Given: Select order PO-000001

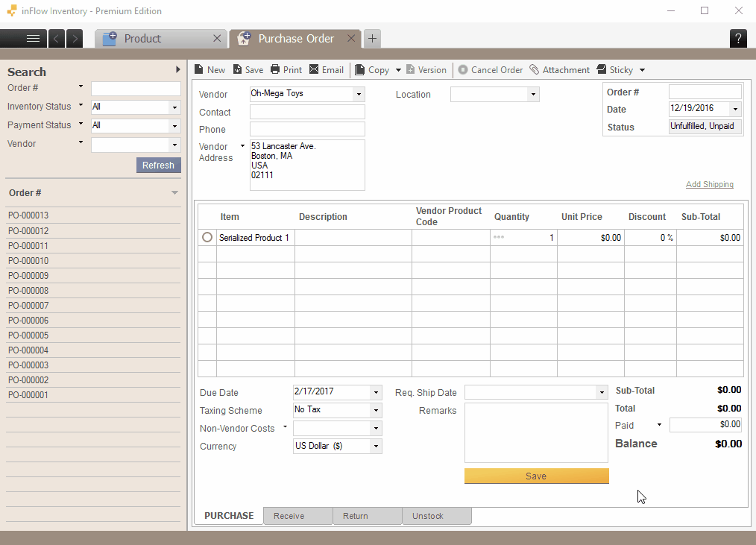Looking at the screenshot, I should point(93,395).
